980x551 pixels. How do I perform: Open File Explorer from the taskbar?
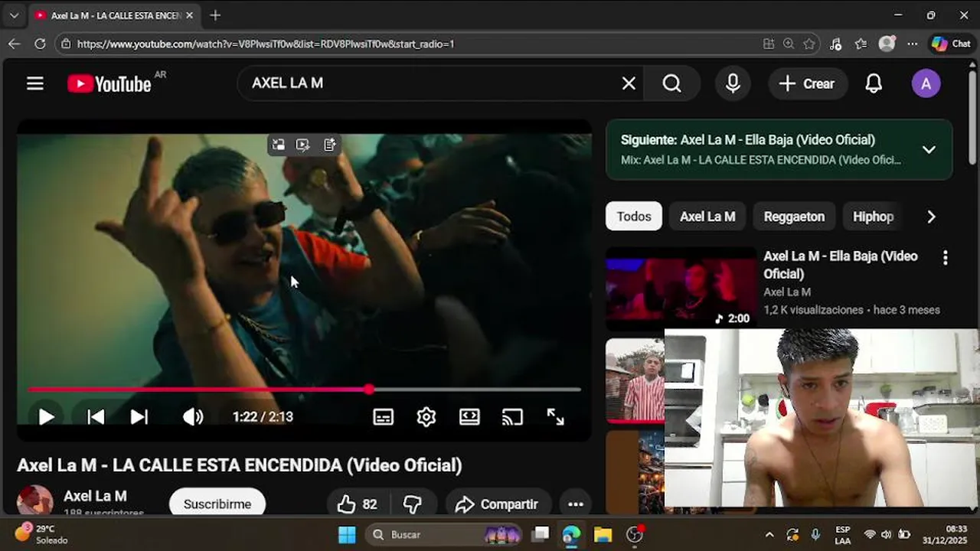(x=603, y=534)
